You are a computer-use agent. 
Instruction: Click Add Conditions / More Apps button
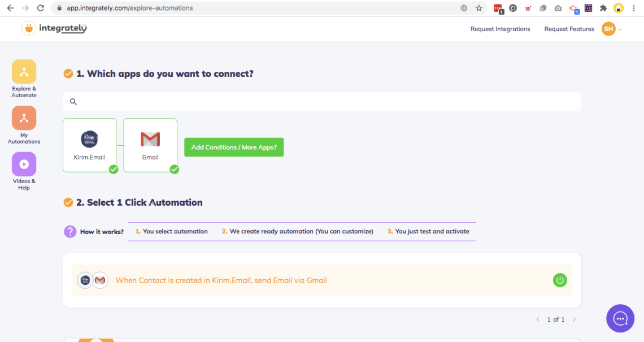click(x=234, y=147)
